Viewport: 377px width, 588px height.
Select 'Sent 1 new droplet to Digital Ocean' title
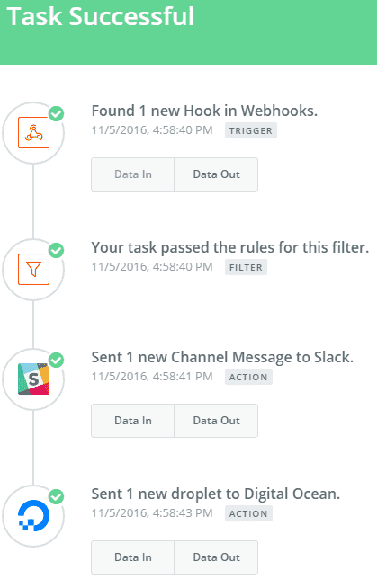(x=216, y=494)
